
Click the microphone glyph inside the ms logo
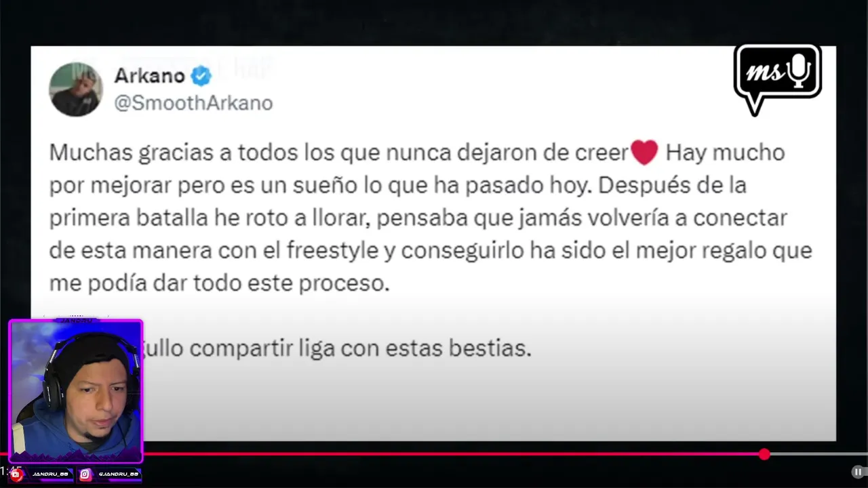pyautogui.click(x=800, y=70)
